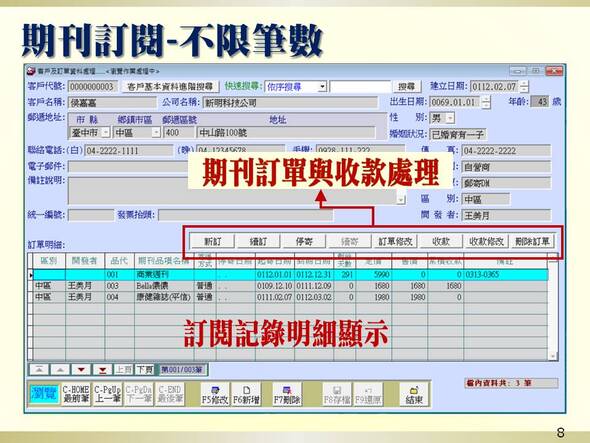
Task: Click the 瀏覽 browse mode button
Action: point(44,394)
